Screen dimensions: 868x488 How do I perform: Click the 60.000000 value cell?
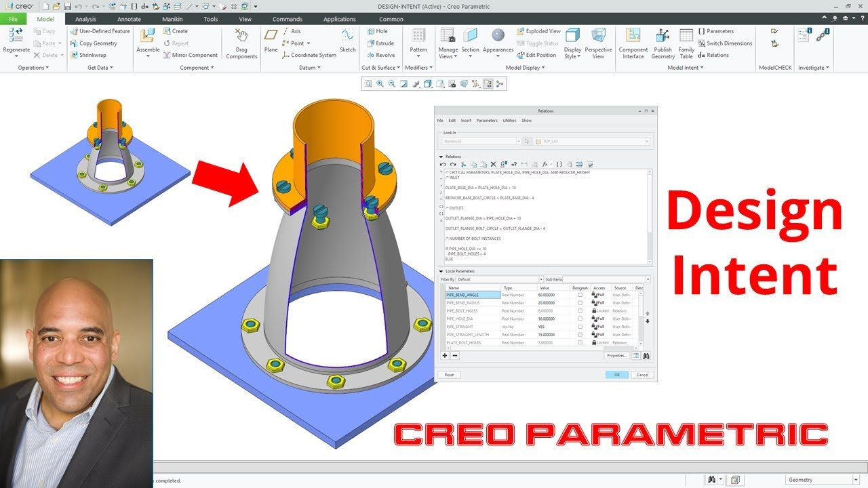[553, 295]
